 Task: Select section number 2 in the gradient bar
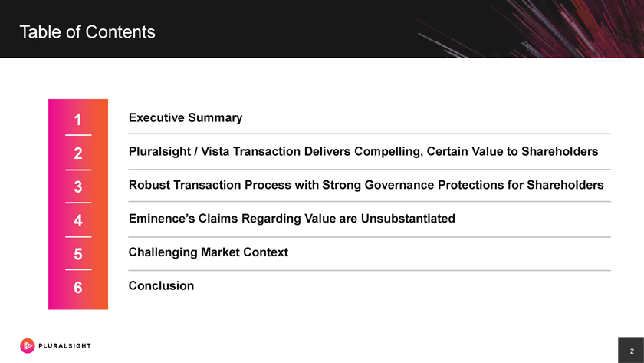pyautogui.click(x=78, y=153)
